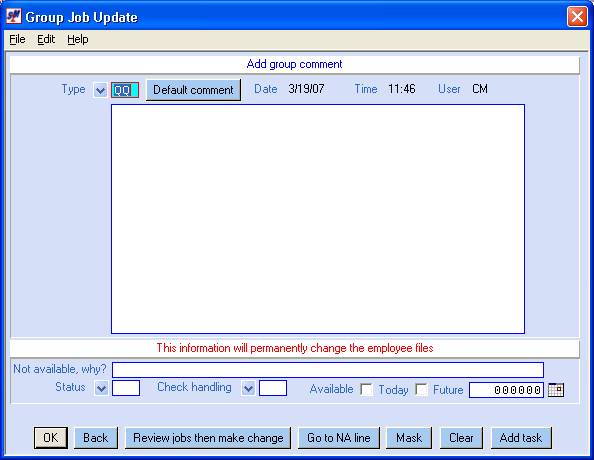
Task: Go back with the Back button
Action: [96, 438]
